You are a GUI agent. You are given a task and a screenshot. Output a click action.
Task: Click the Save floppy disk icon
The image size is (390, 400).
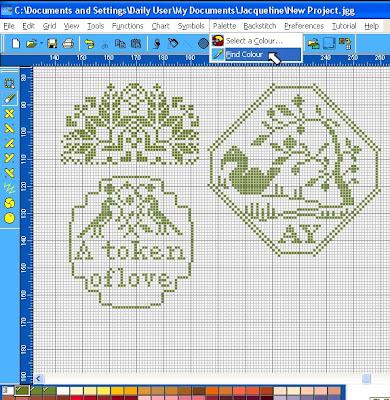pos(52,43)
